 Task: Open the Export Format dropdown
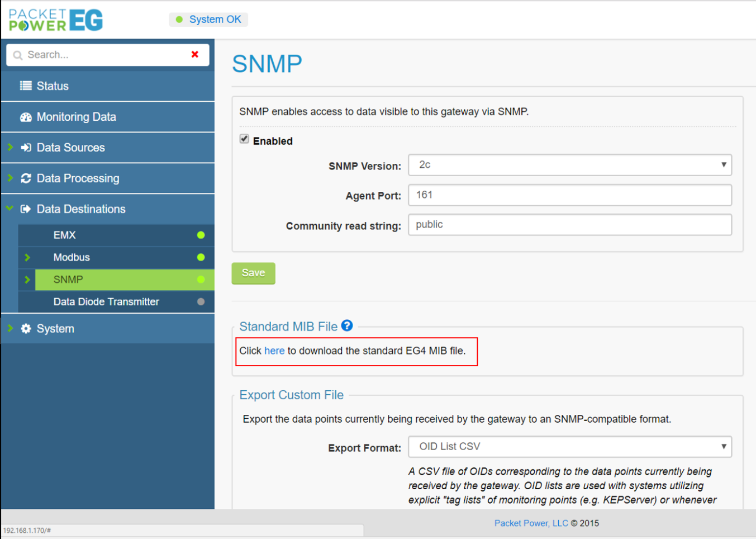(569, 447)
